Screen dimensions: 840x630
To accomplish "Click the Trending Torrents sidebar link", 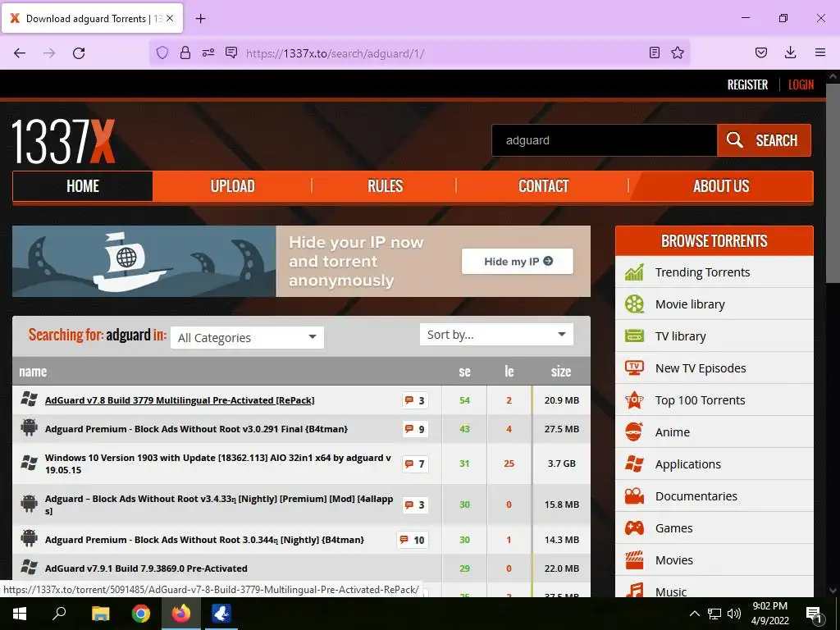I will click(x=702, y=272).
